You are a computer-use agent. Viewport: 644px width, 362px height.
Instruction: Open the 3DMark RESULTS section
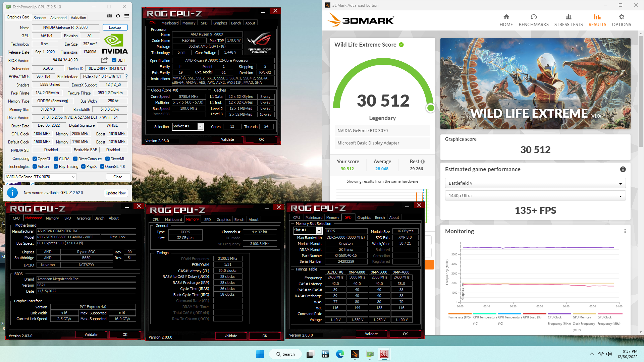coord(597,20)
